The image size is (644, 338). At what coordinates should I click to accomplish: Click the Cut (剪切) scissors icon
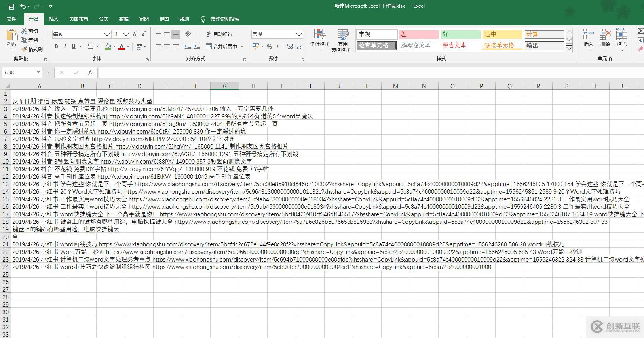tap(24, 31)
